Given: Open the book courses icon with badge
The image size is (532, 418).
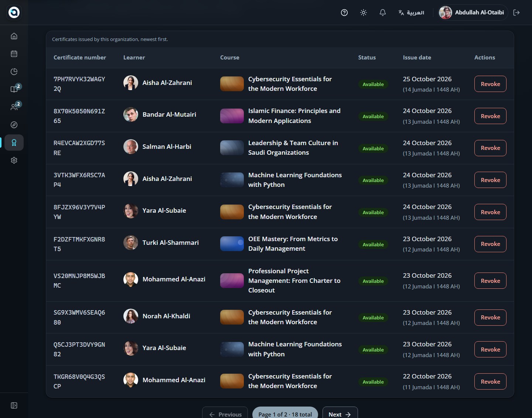Looking at the screenshot, I should (x=14, y=89).
